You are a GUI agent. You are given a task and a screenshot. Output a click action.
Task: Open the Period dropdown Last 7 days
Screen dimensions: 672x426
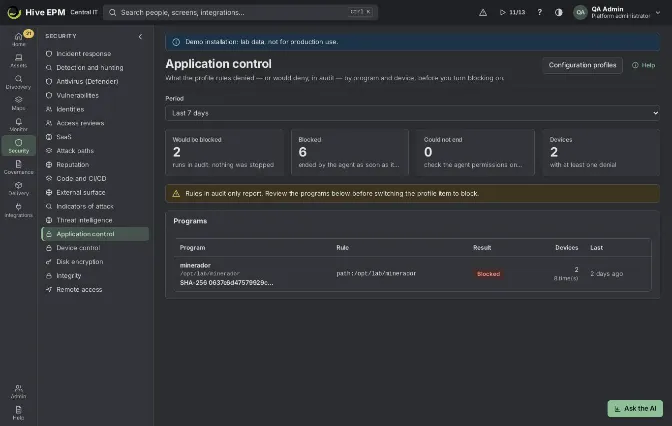click(x=412, y=113)
